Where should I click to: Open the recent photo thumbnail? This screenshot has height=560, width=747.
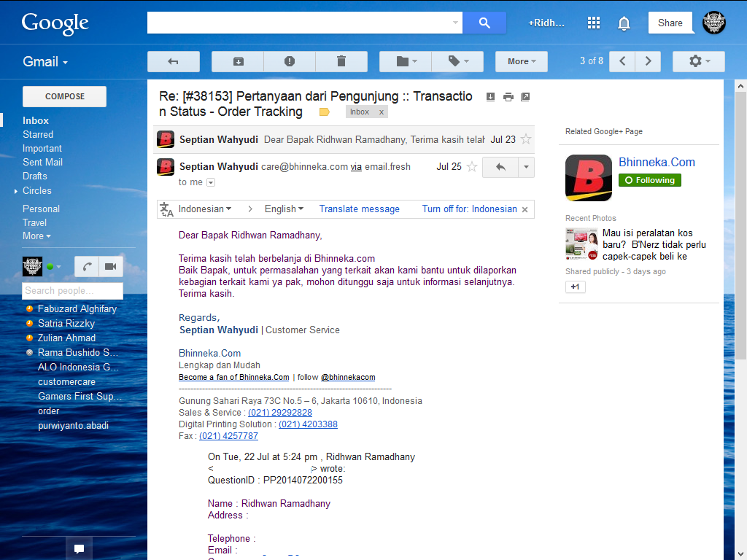tap(581, 244)
